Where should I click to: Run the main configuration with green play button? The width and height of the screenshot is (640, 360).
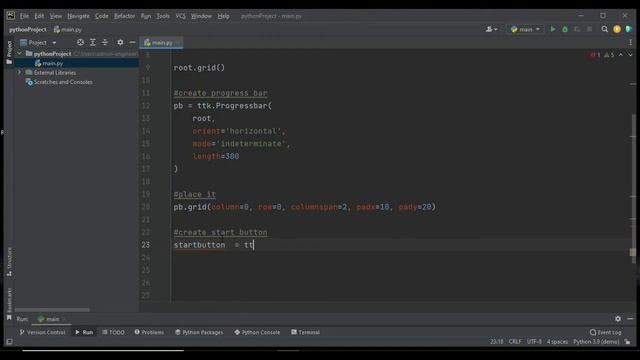pyautogui.click(x=553, y=29)
